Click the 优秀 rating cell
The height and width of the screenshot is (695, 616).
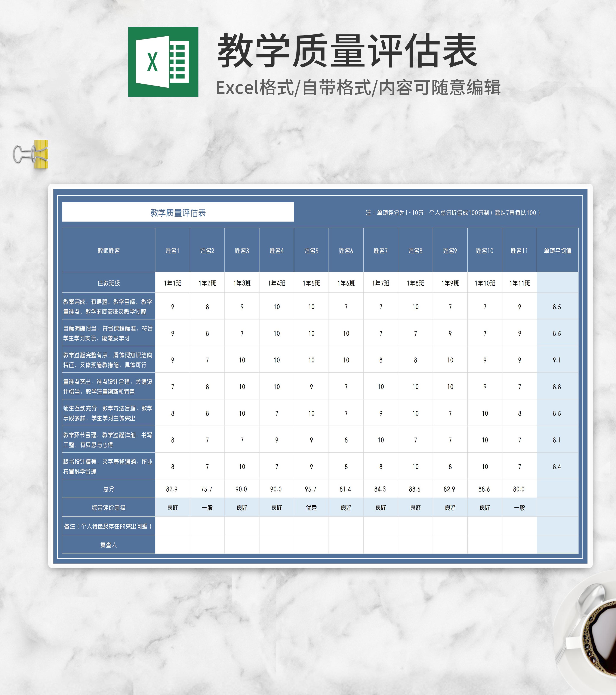pyautogui.click(x=311, y=508)
